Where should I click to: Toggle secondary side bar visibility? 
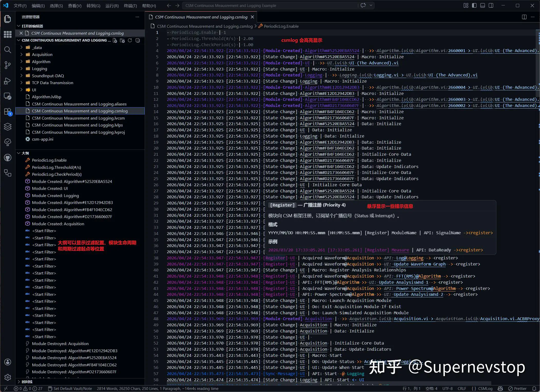click(x=491, y=5)
